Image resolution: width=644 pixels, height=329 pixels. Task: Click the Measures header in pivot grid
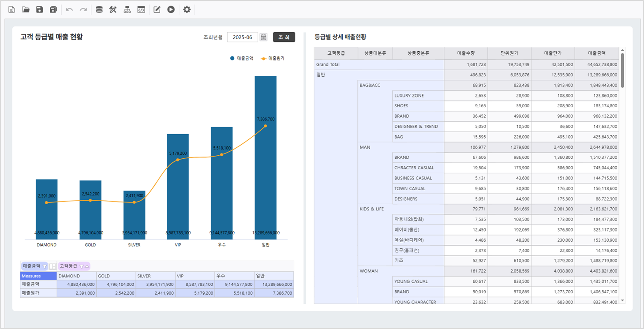[39, 276]
